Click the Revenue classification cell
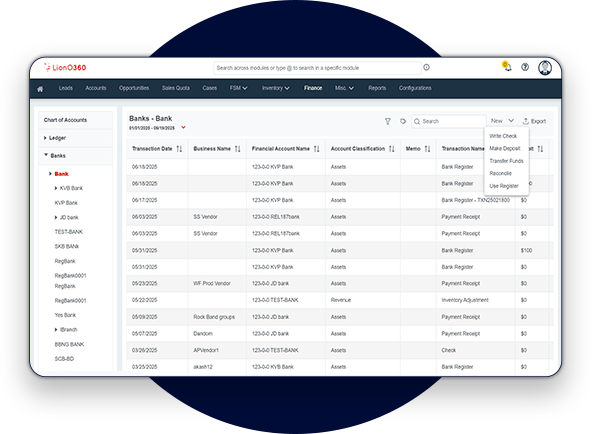This screenshot has width=592, height=434. pyautogui.click(x=341, y=300)
